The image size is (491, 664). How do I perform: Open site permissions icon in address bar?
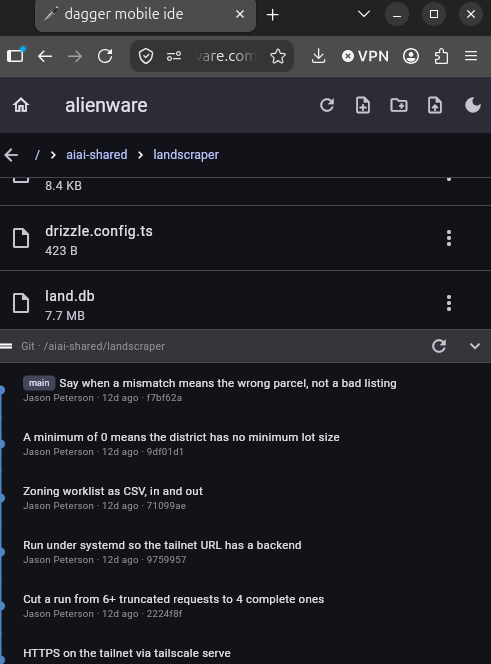(174, 56)
